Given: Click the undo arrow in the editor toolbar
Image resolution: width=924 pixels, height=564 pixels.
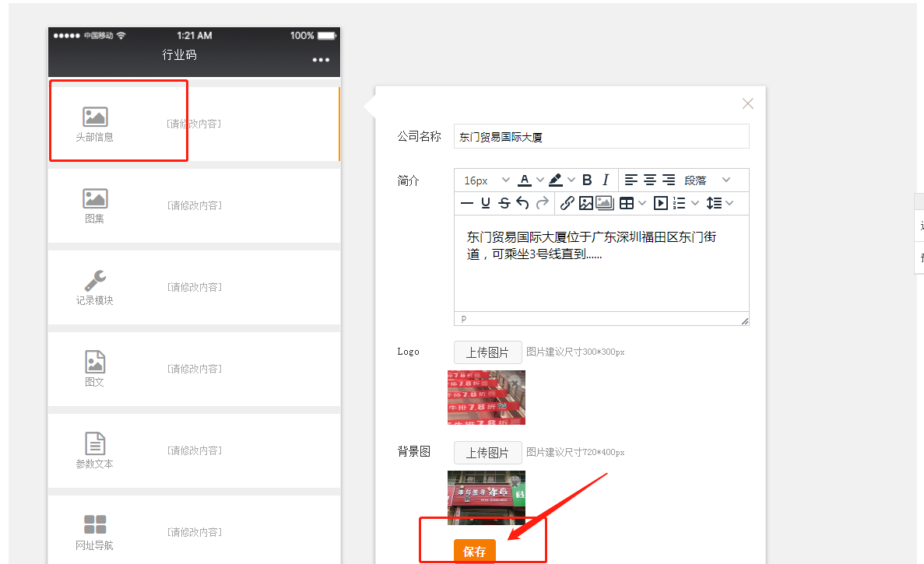Looking at the screenshot, I should point(522,203).
